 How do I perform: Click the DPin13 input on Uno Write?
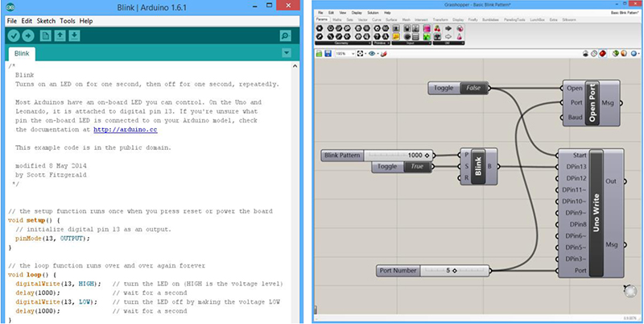tap(575, 167)
